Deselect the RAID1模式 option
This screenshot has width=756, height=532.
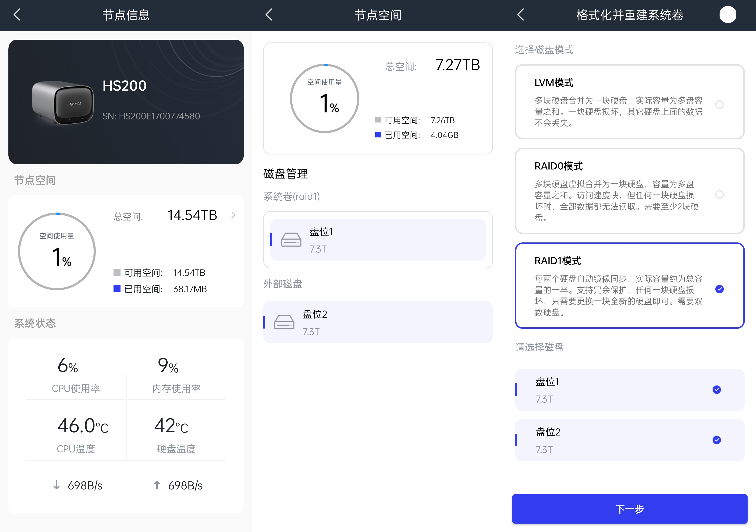coord(720,289)
